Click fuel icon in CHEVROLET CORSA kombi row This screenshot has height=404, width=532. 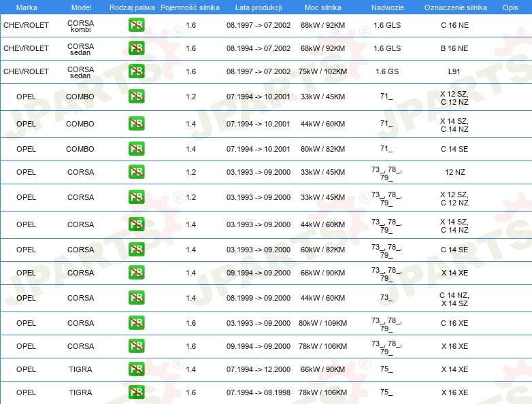coord(136,25)
